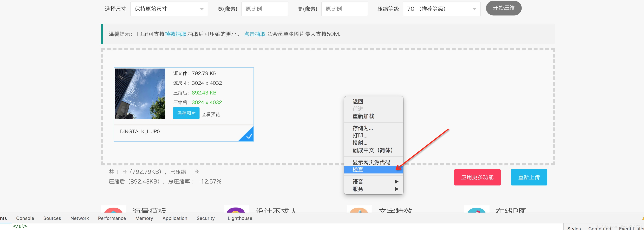Open the 选择尺寸 size dropdown
The height and width of the screenshot is (230, 644).
coord(169,9)
